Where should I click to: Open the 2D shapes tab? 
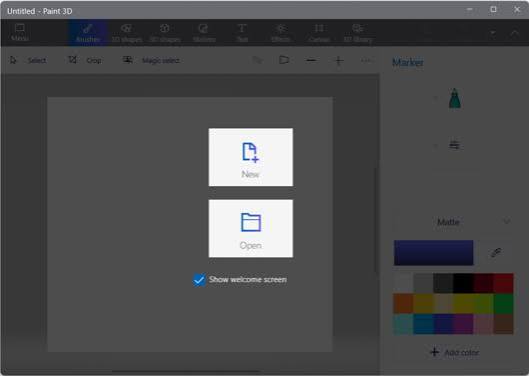(x=127, y=33)
